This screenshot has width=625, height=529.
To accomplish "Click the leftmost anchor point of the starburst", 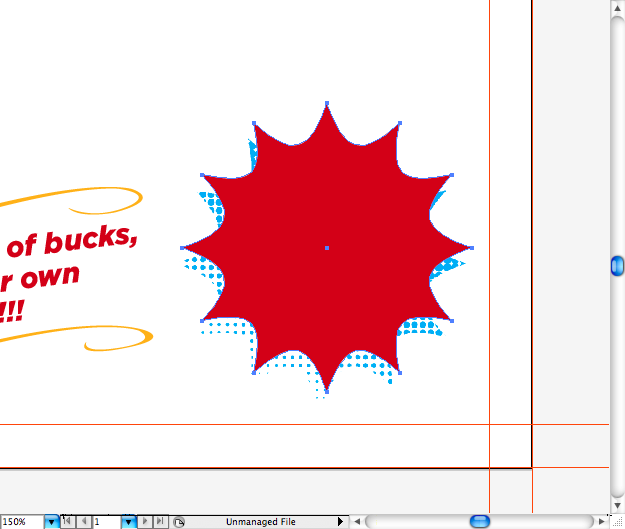I will [182, 248].
